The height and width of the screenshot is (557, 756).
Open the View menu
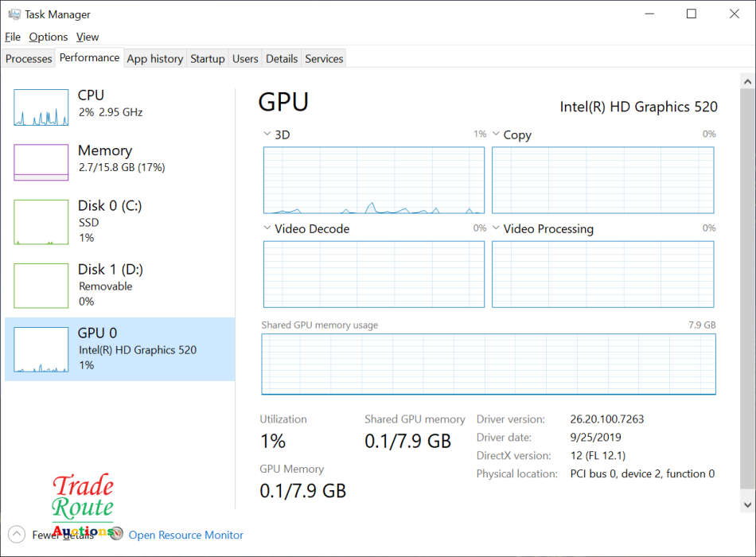pyautogui.click(x=88, y=37)
